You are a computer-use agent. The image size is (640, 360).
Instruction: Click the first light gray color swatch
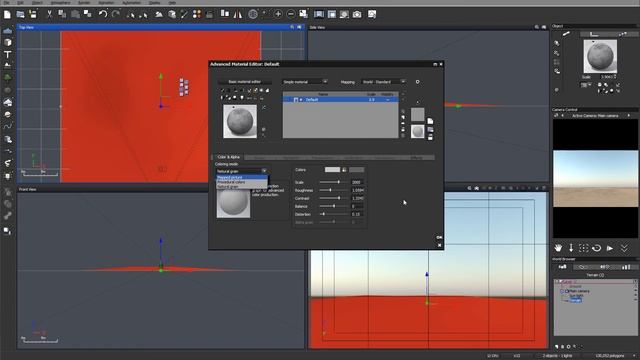(x=332, y=170)
